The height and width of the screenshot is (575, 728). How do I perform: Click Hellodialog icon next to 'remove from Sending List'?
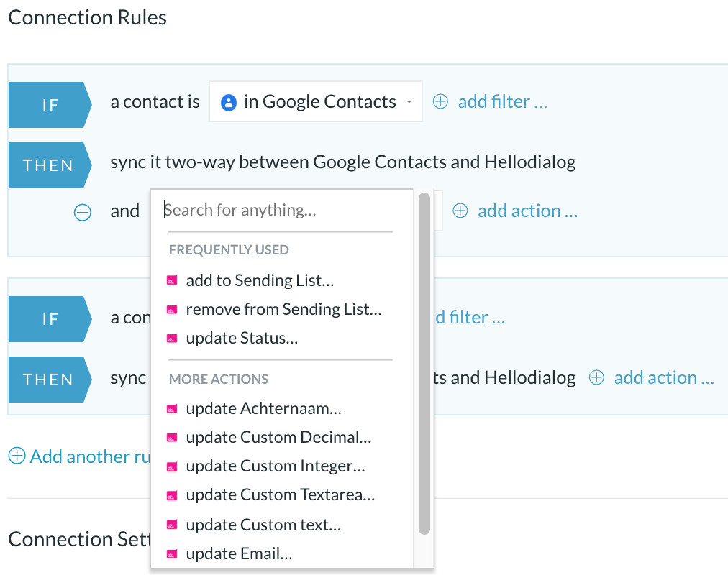(x=172, y=310)
